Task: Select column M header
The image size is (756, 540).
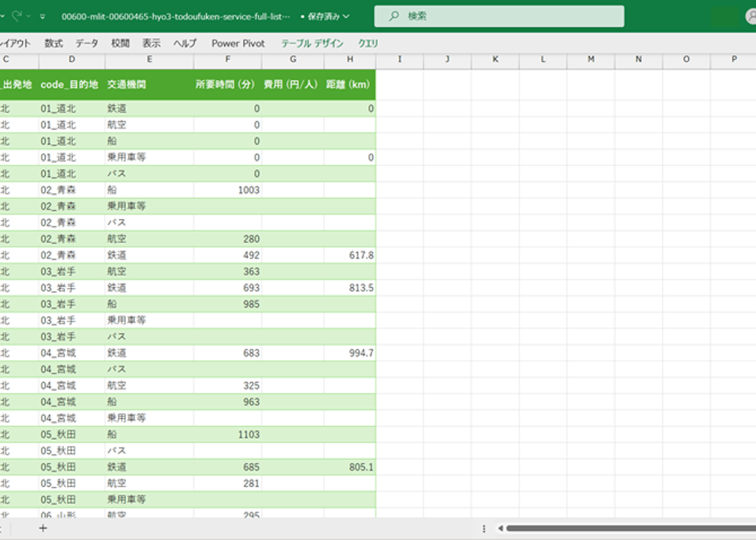Action: pyautogui.click(x=591, y=59)
